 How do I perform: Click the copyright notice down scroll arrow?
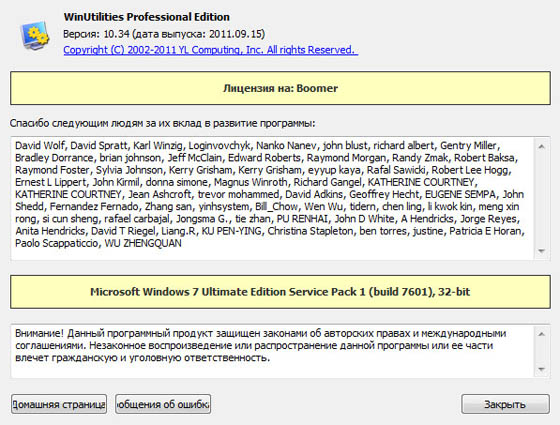pos(541,369)
